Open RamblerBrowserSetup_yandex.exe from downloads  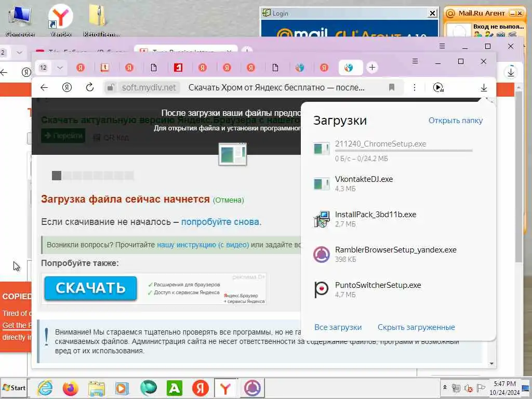[x=397, y=254]
